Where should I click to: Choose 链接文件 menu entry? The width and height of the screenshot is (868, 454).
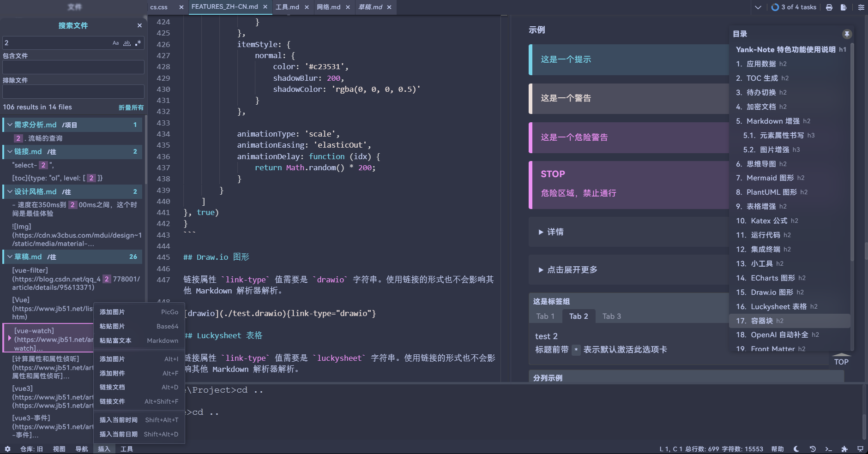tap(139, 402)
